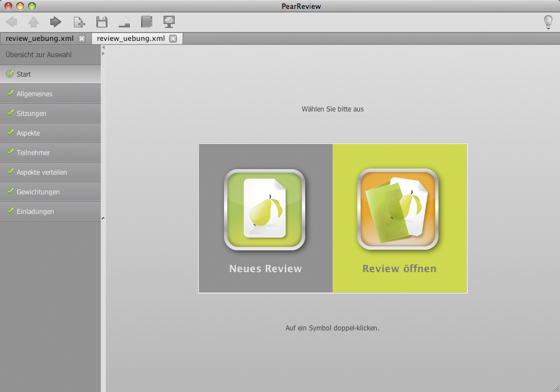560x392 pixels.
Task: Select the Aspekte step
Action: [x=50, y=133]
